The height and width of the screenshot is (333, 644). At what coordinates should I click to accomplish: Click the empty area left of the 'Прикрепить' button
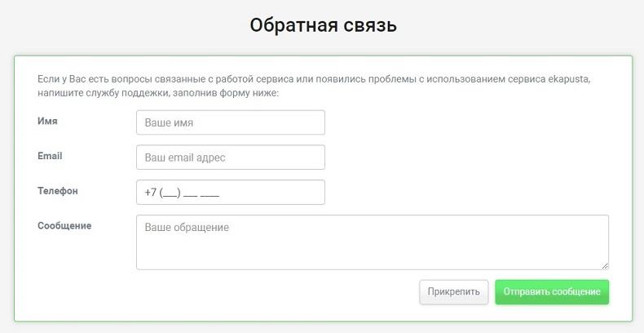[277, 292]
